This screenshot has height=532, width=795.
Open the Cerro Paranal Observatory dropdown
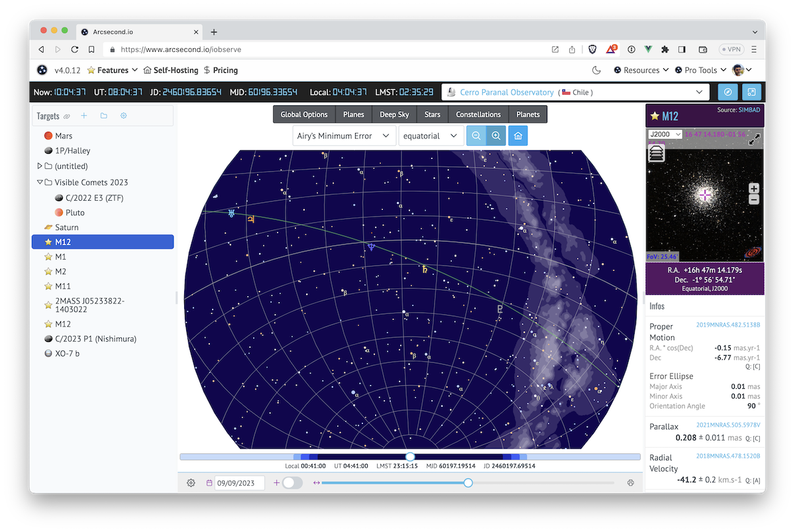574,92
